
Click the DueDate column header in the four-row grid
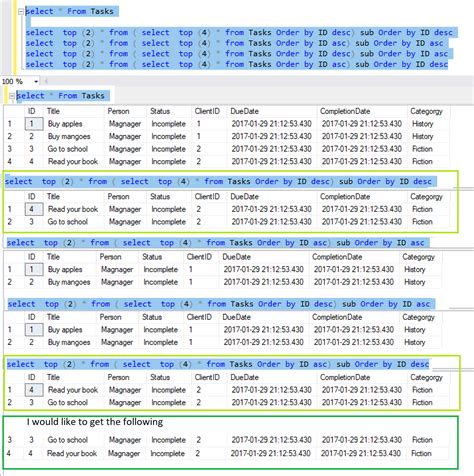coord(245,111)
